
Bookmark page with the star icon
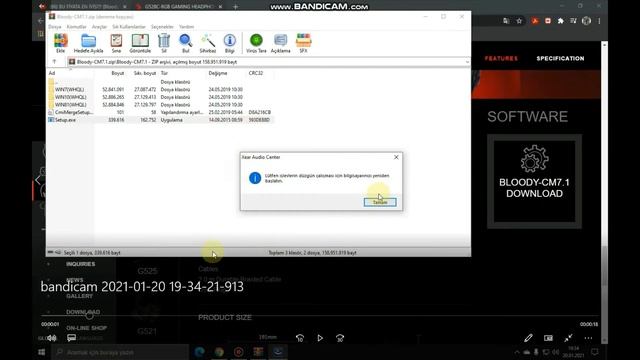tap(519, 21)
